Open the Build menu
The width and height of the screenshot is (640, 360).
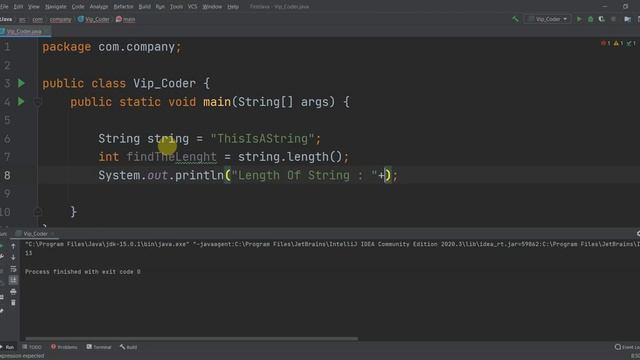[x=144, y=7]
